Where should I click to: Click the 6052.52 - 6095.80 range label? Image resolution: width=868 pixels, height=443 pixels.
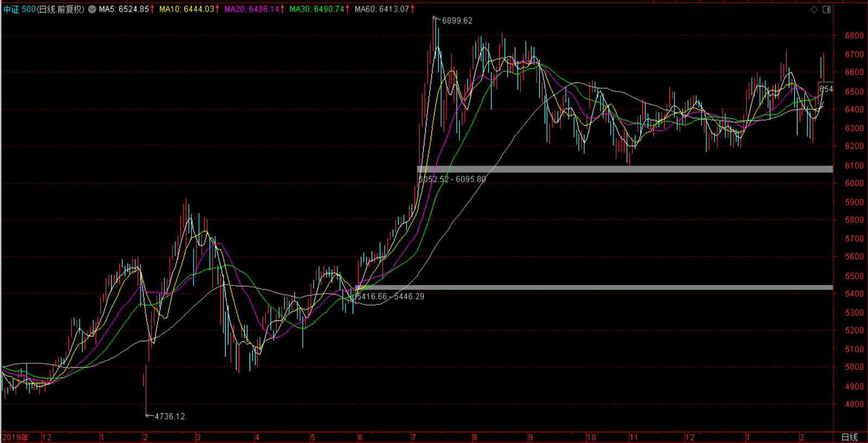click(452, 179)
